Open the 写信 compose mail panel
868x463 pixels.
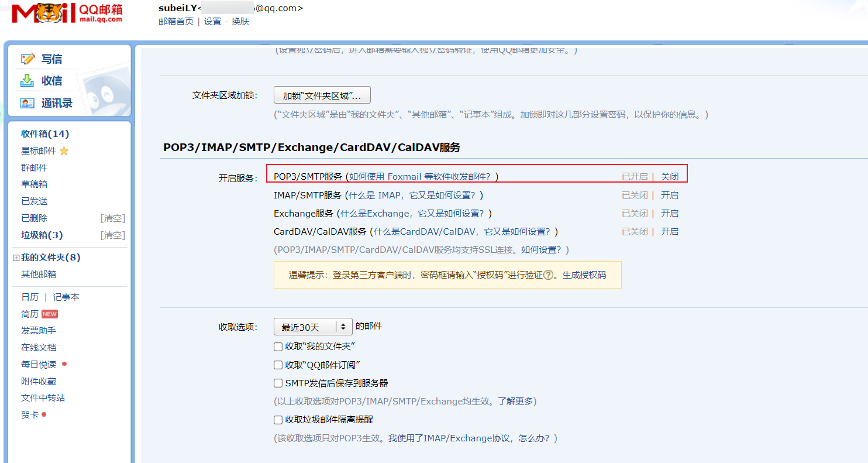pos(51,59)
